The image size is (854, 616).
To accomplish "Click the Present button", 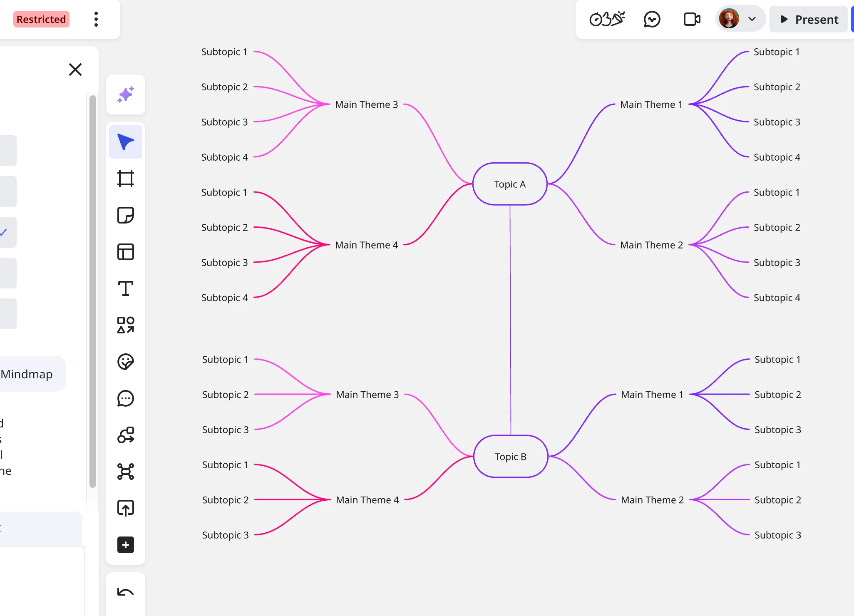I will [x=809, y=19].
